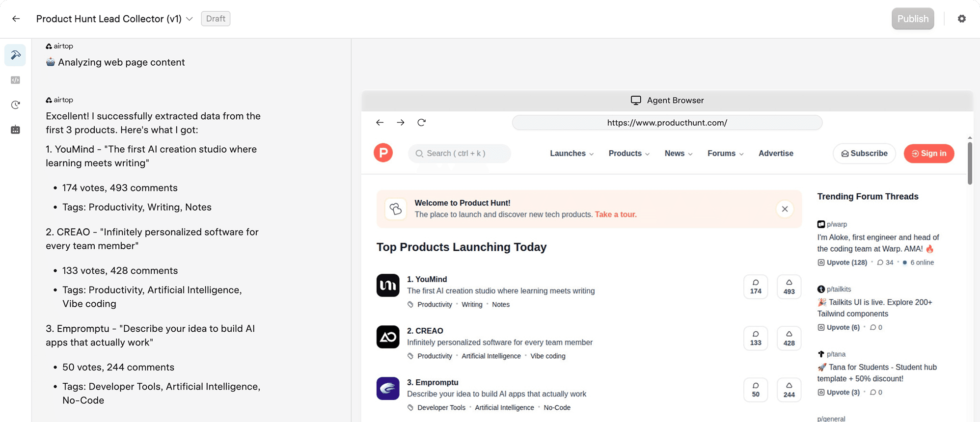Click the Product Hunt logo
The image size is (980, 422).
(383, 153)
